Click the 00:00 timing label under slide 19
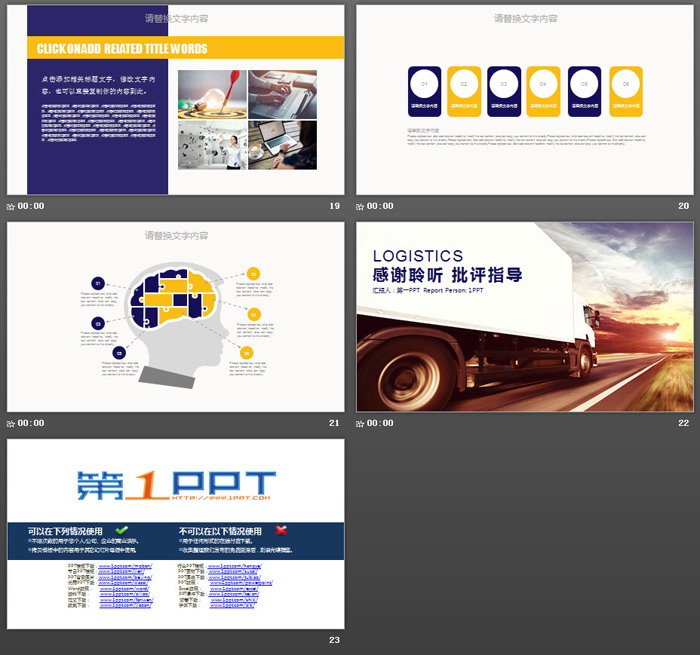The image size is (700, 655). coord(31,206)
